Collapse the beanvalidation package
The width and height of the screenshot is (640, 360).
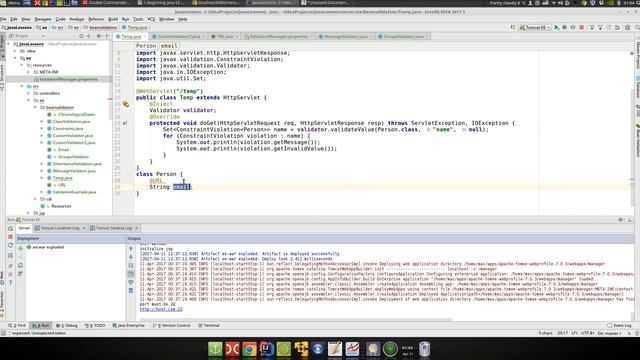36,107
